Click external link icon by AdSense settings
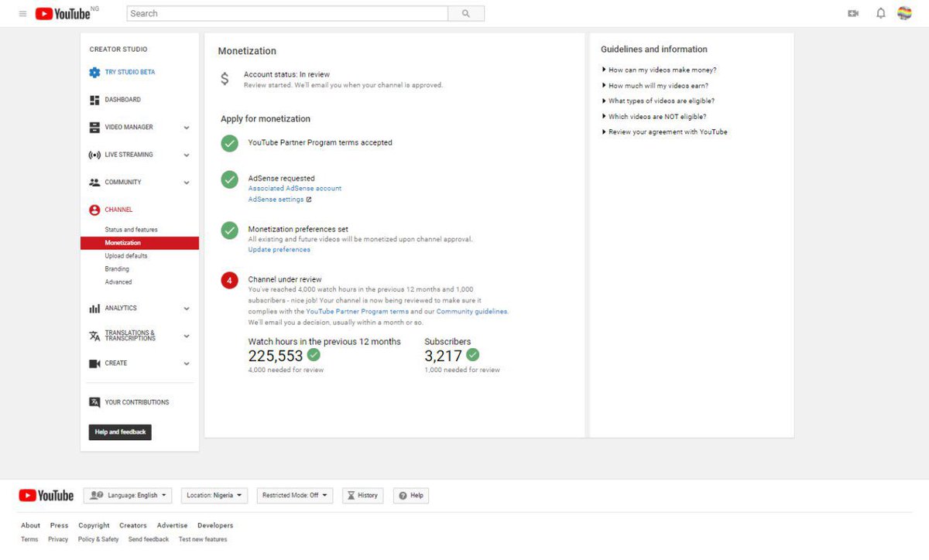 tap(309, 200)
